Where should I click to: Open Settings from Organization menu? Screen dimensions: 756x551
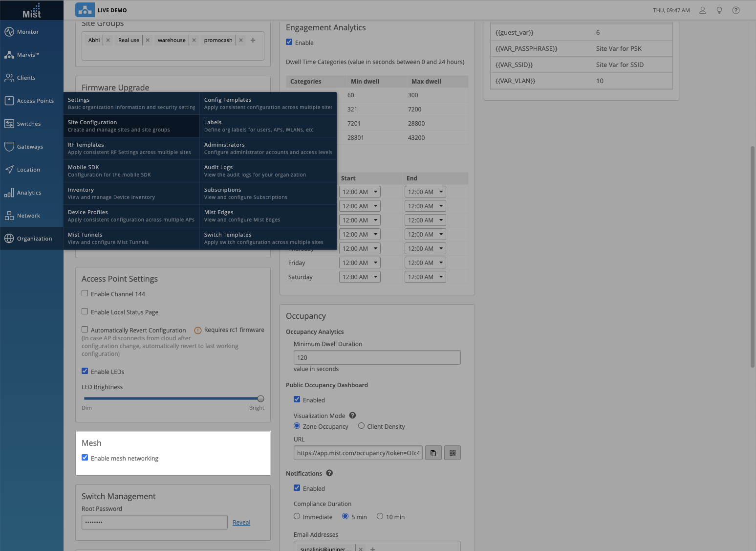tap(131, 103)
